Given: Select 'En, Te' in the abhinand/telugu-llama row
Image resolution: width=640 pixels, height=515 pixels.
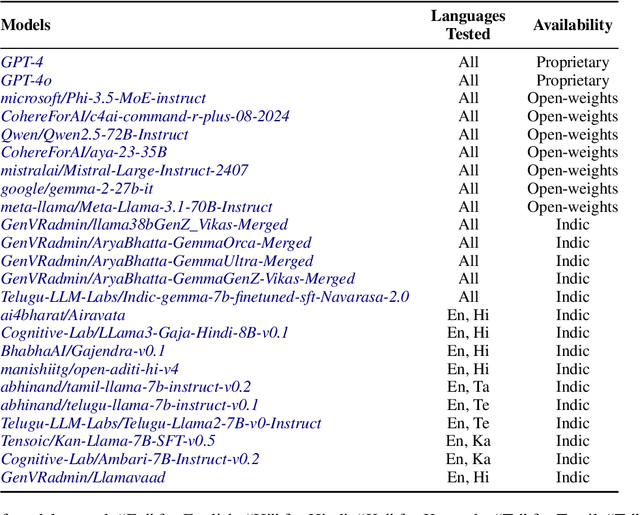Looking at the screenshot, I should tap(468, 405).
